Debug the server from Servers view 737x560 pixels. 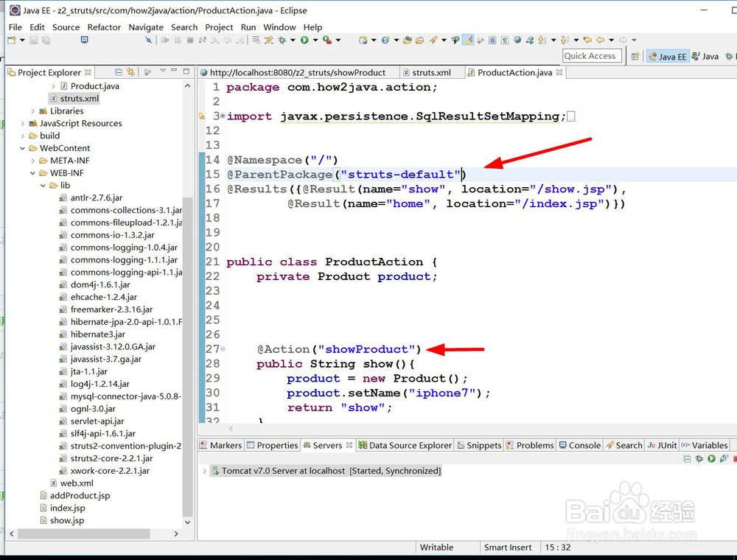(699, 458)
